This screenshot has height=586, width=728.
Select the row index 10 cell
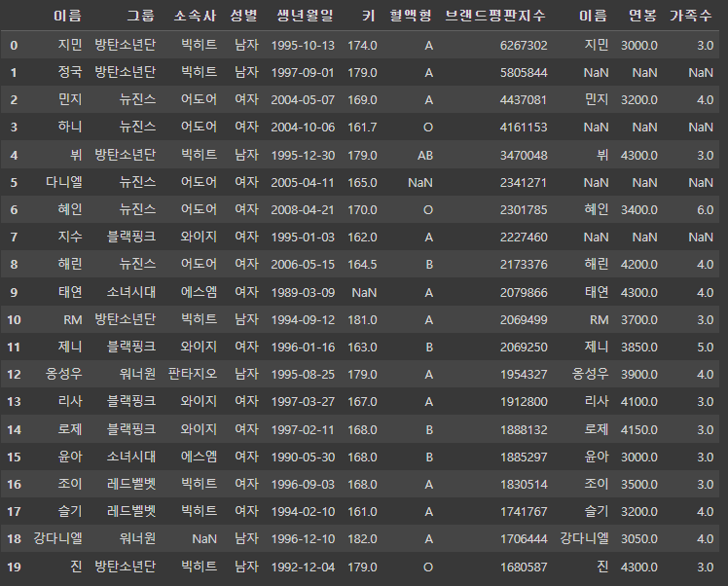click(14, 320)
